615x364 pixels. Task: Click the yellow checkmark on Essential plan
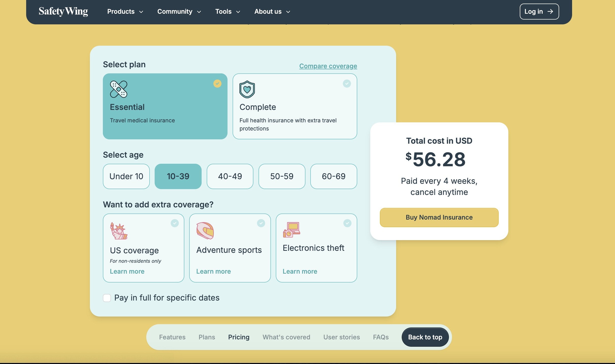point(217,84)
